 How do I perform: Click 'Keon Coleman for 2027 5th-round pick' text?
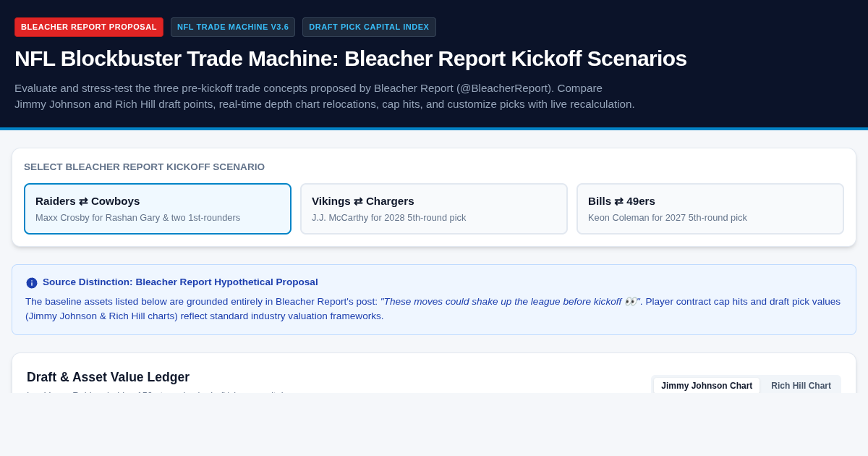point(668,217)
